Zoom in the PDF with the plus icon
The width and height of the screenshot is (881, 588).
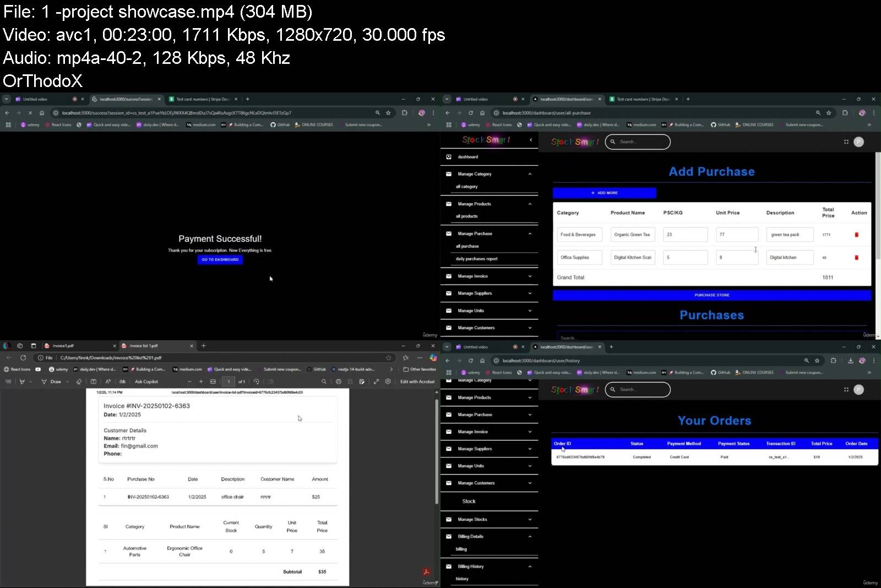tap(201, 382)
